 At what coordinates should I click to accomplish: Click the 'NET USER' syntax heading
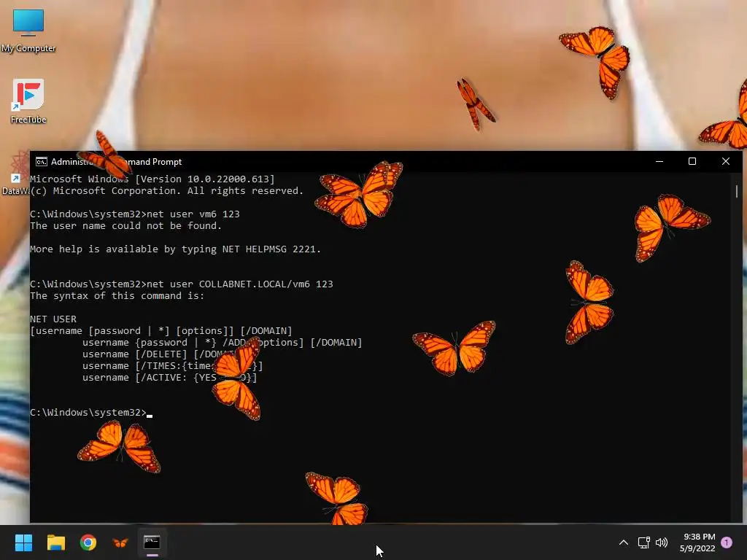click(53, 319)
